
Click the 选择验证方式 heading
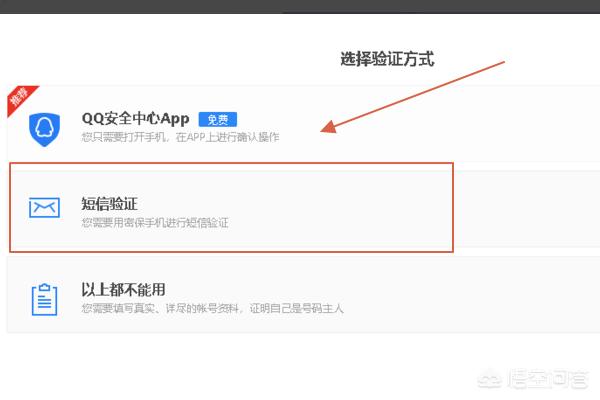[388, 60]
